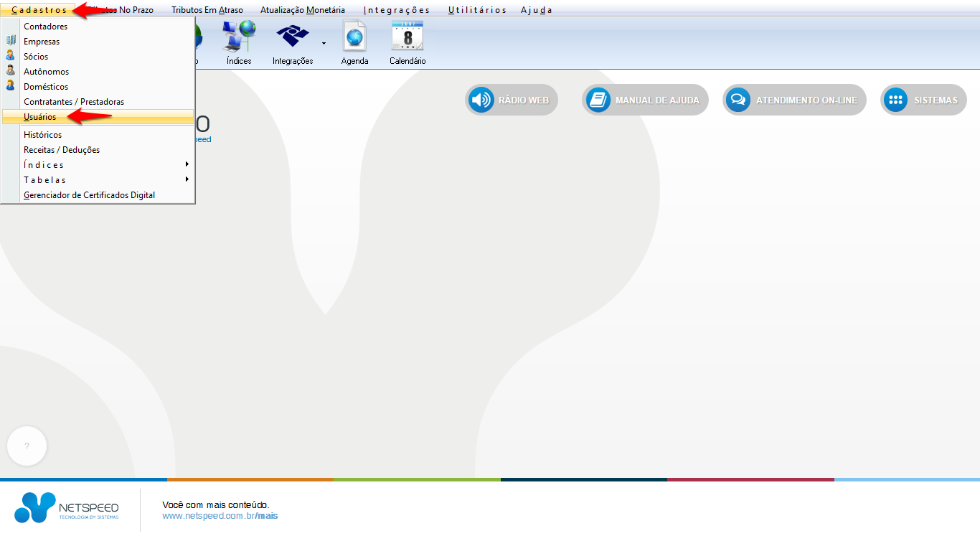Open the Manual de Ajuda book icon
This screenshot has height=536, width=980.
[x=598, y=100]
